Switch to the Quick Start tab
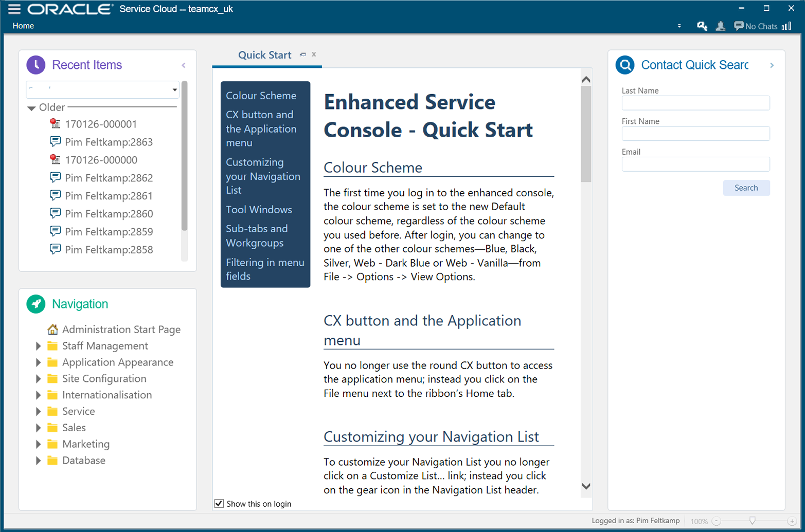Screen dimensions: 805x532 pyautogui.click(x=264, y=55)
